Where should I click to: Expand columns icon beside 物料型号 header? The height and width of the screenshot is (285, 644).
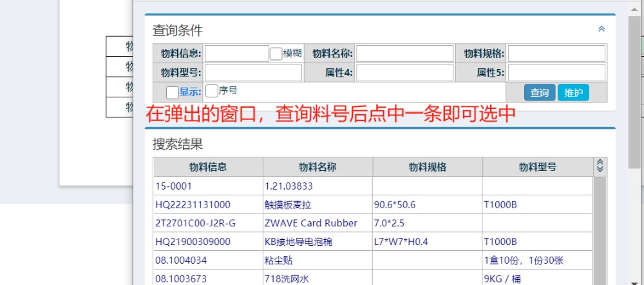(x=600, y=166)
